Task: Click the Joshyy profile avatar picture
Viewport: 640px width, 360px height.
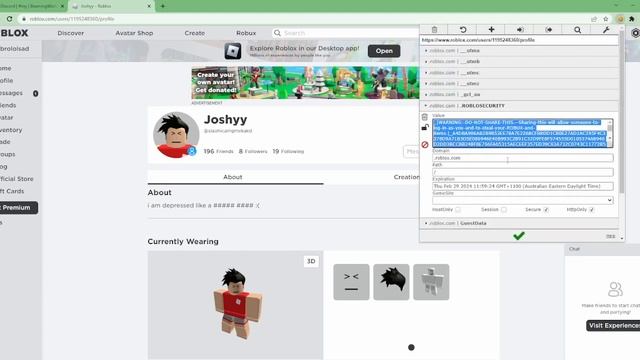Action: pyautogui.click(x=176, y=135)
